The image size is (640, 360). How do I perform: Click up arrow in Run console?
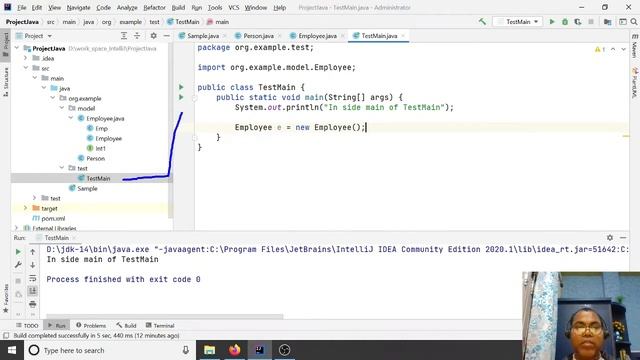tap(33, 252)
